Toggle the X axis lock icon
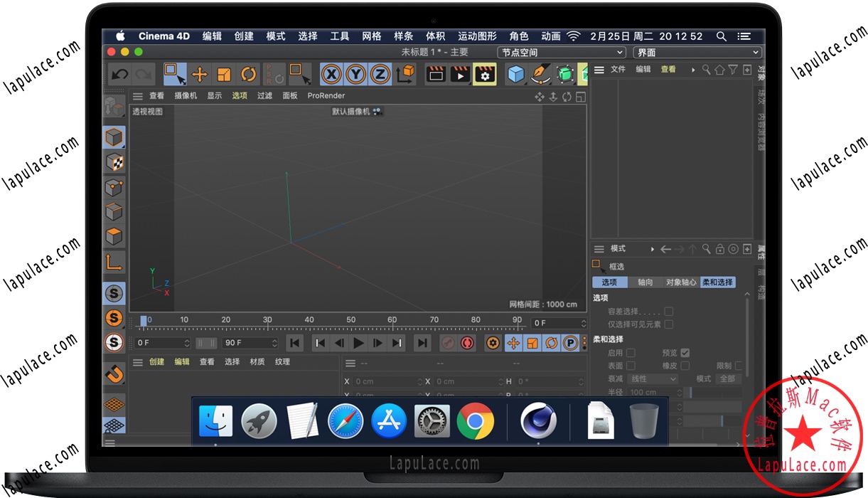Image resolution: width=868 pixels, height=498 pixels. pos(331,74)
